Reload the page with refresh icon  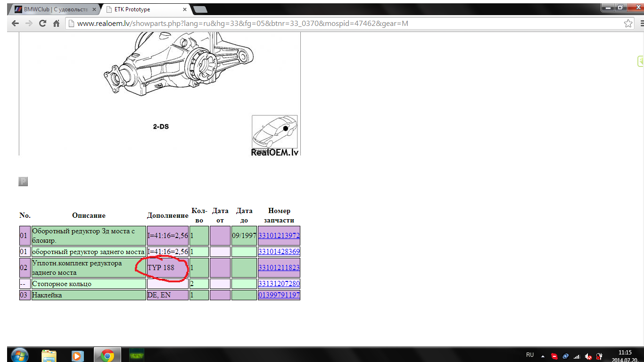point(42,24)
